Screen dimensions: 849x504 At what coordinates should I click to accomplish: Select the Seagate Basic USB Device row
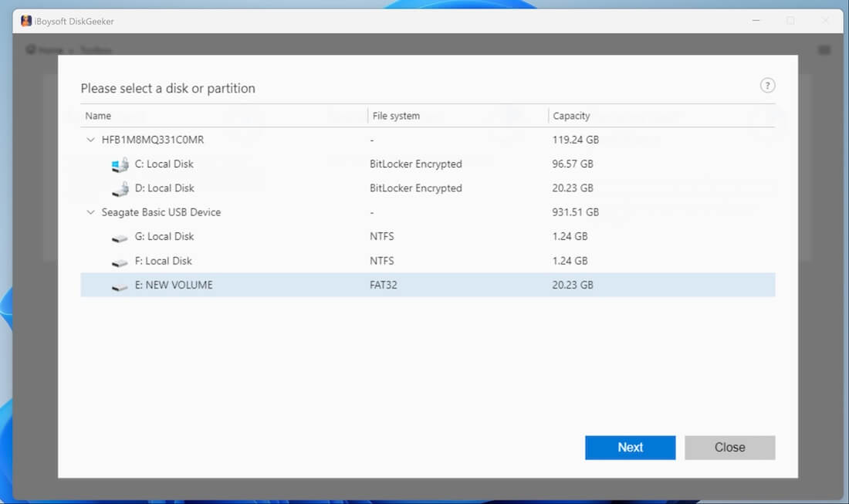coord(428,212)
